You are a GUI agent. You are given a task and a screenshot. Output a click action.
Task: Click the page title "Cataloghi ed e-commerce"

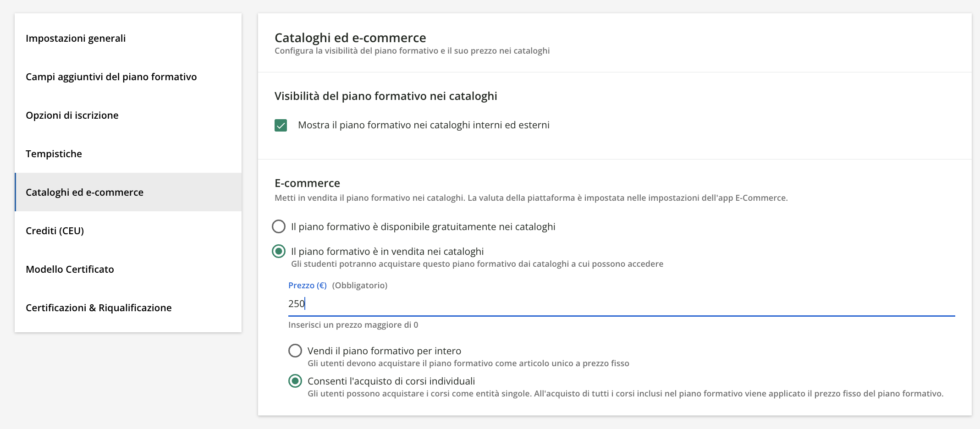[x=350, y=38]
